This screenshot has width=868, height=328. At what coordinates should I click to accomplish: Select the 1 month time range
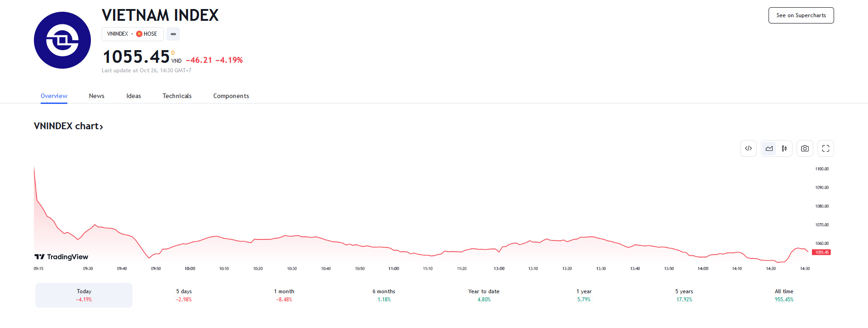tap(284, 295)
